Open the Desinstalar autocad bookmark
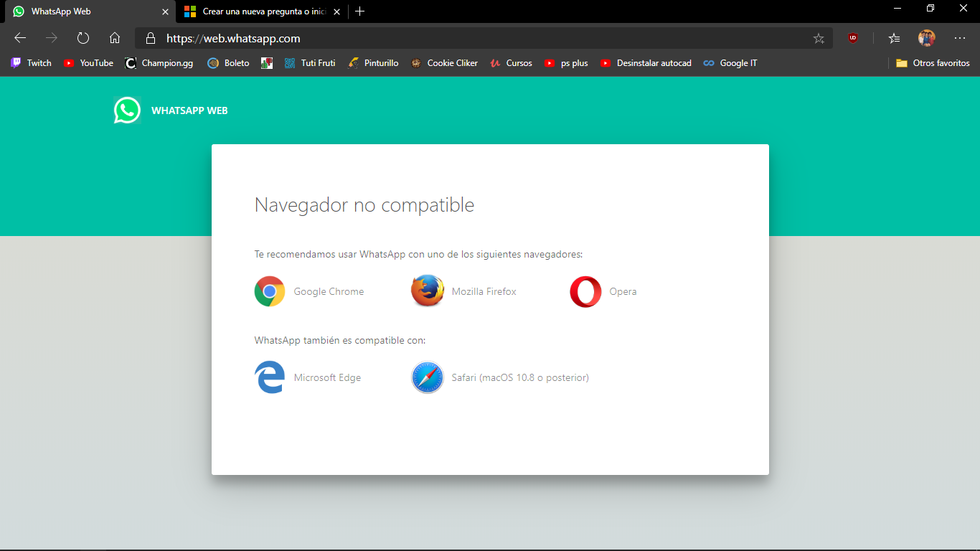 tap(646, 63)
